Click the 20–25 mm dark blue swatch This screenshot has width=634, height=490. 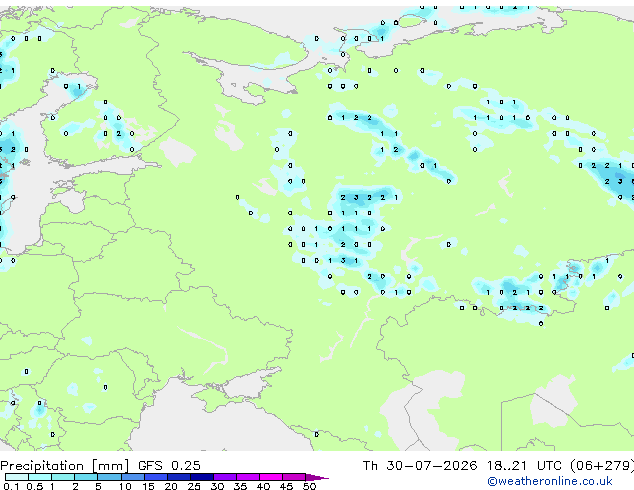pyautogui.click(x=179, y=477)
